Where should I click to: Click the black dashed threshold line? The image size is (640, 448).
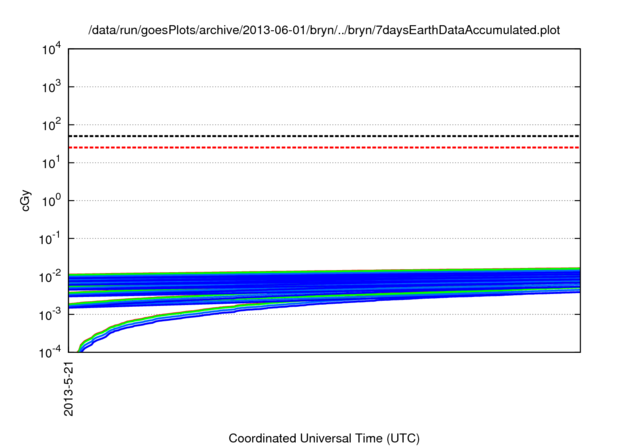point(324,136)
